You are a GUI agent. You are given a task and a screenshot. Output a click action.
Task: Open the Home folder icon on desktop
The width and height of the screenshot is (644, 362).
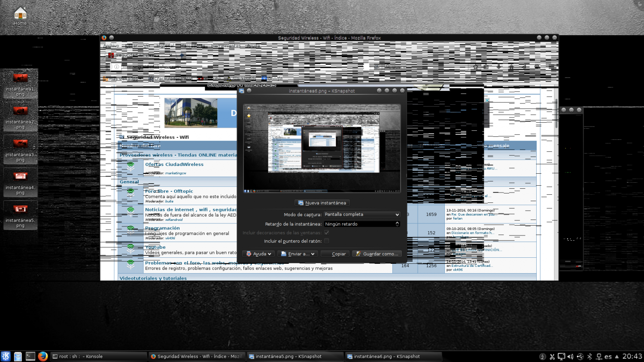[20, 16]
